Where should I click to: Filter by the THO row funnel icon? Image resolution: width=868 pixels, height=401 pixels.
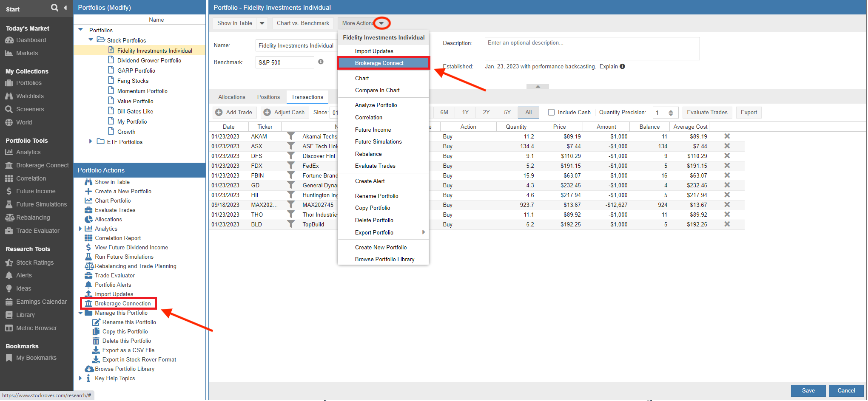291,215
